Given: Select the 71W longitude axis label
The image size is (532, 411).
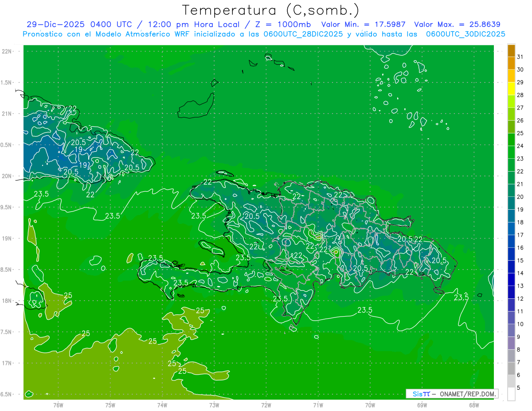Looking at the screenshot, I should click(x=318, y=404).
